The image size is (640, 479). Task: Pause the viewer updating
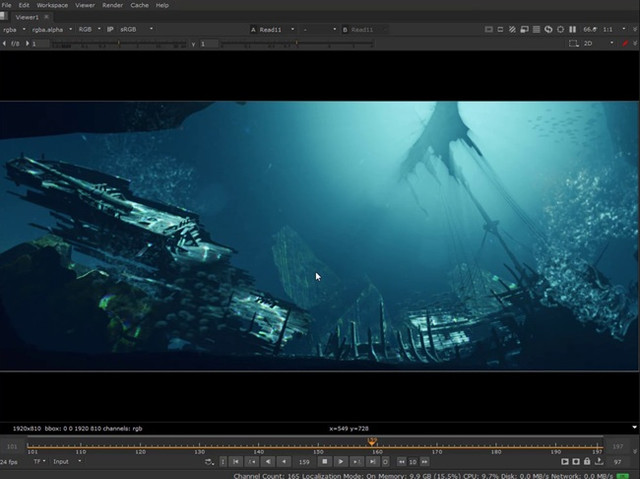[x=573, y=29]
